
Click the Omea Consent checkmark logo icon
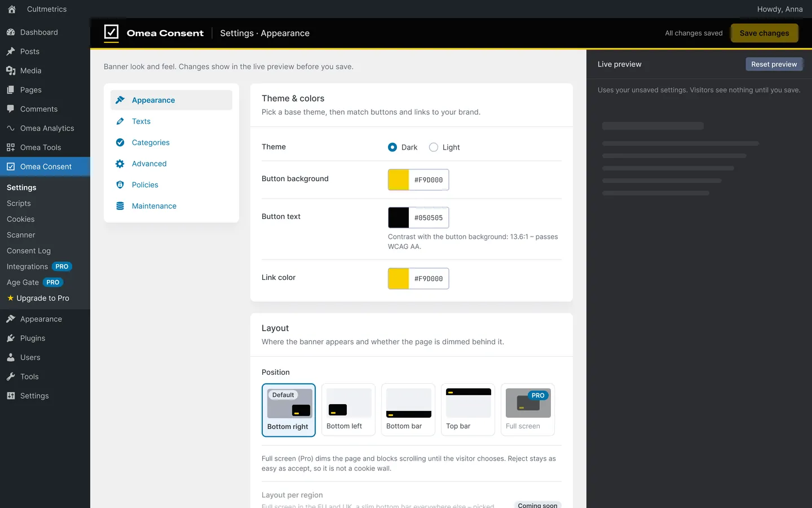point(111,32)
